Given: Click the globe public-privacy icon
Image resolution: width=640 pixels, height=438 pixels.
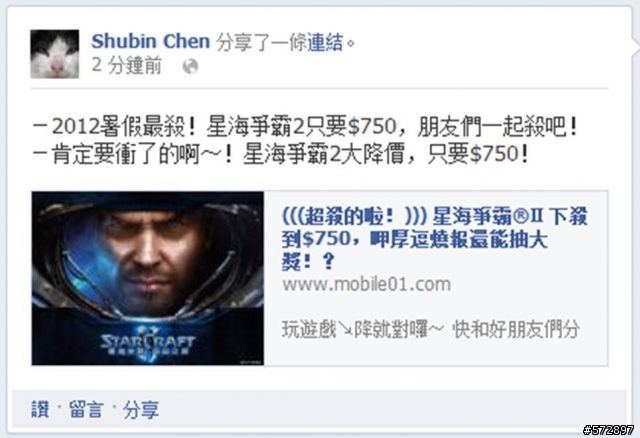Looking at the screenshot, I should point(190,66).
